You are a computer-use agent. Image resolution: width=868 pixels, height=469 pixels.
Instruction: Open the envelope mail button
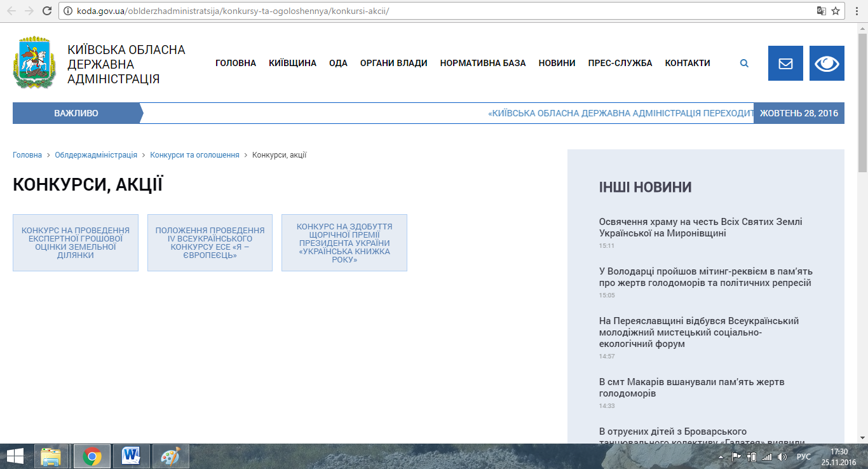point(785,64)
